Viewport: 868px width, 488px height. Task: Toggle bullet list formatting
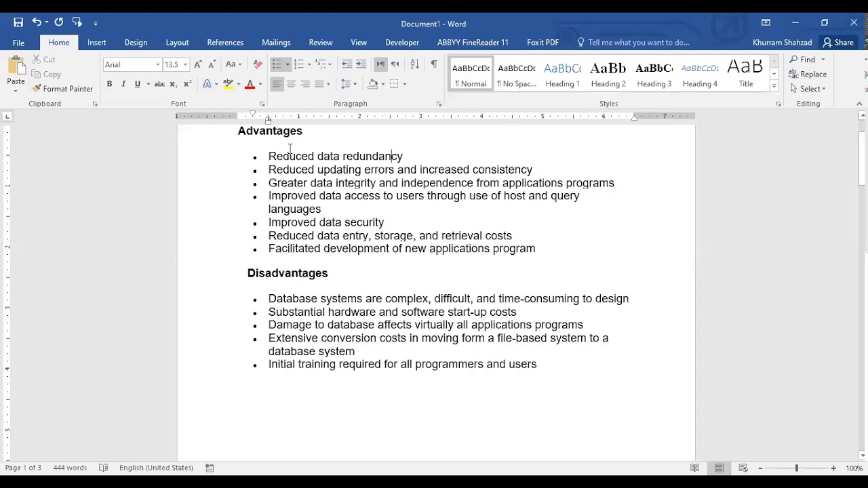[277, 64]
